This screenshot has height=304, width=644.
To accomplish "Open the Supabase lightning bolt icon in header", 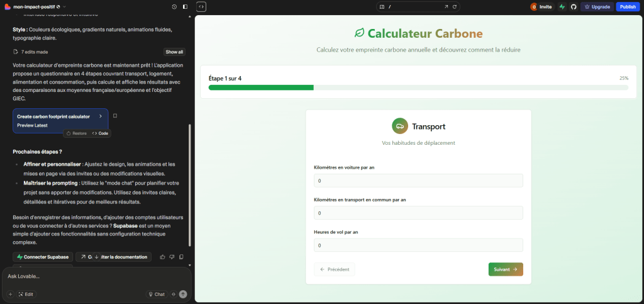I will tap(562, 6).
